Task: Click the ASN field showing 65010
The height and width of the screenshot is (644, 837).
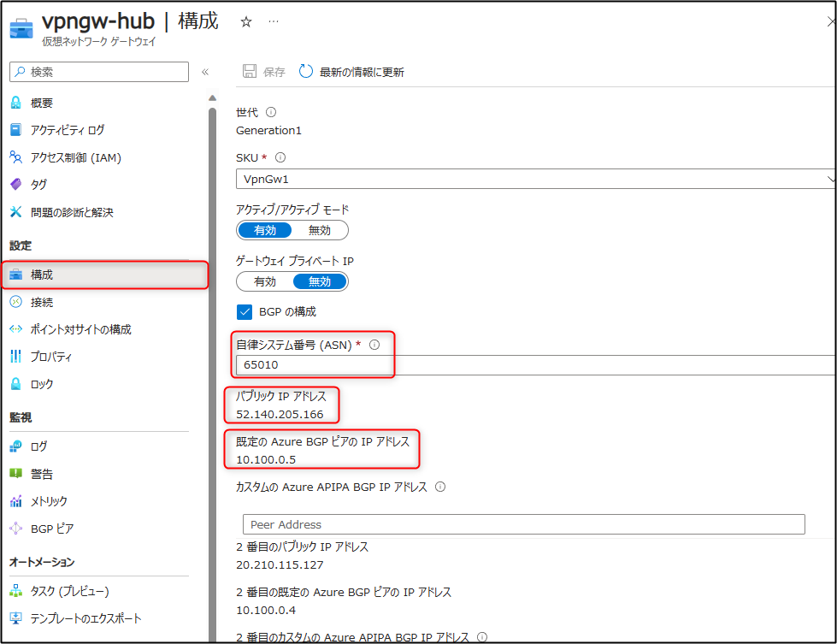Action: point(535,364)
